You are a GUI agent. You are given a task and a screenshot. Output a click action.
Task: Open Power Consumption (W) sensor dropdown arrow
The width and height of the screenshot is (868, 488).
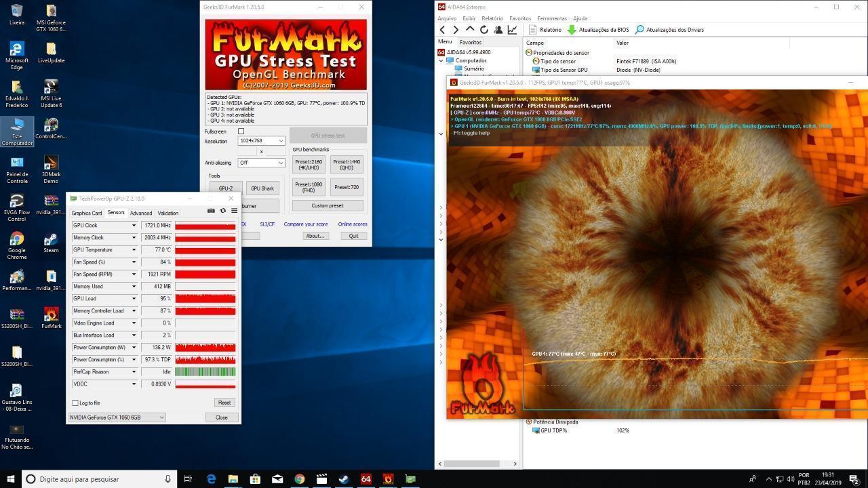(x=134, y=347)
